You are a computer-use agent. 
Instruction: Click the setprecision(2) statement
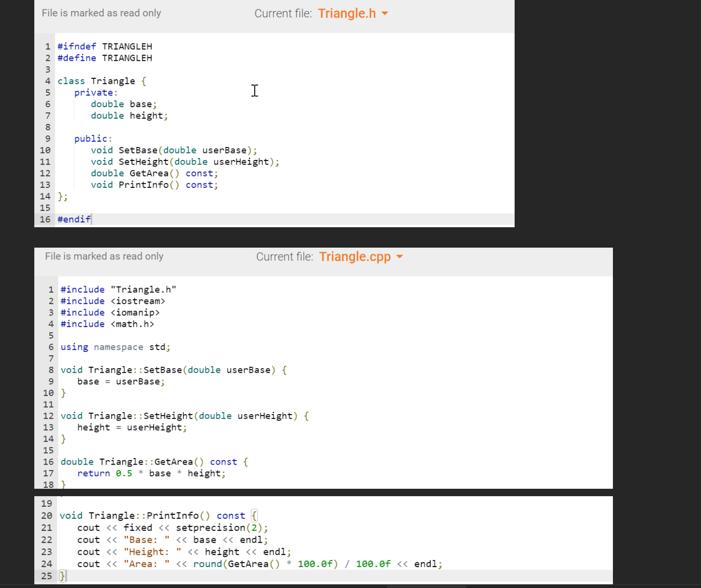click(172, 527)
